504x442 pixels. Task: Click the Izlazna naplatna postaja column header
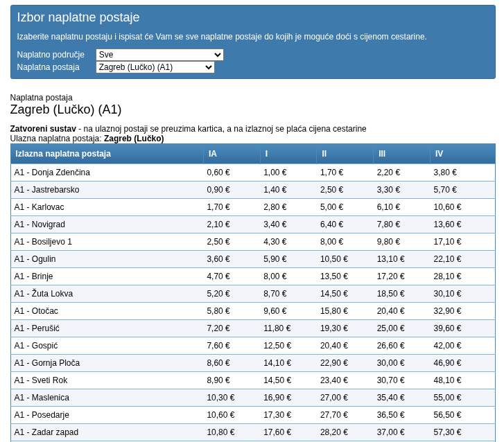(x=63, y=154)
